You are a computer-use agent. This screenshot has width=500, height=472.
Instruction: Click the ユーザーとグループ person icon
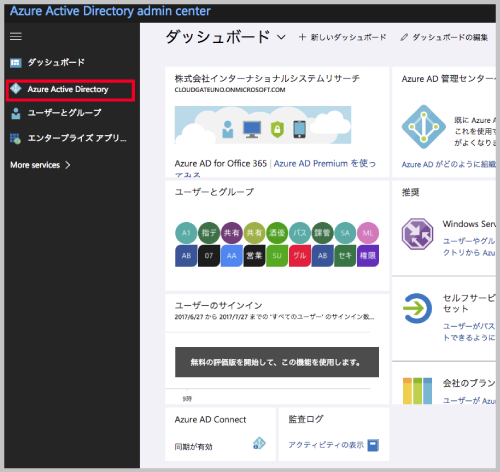click(16, 113)
